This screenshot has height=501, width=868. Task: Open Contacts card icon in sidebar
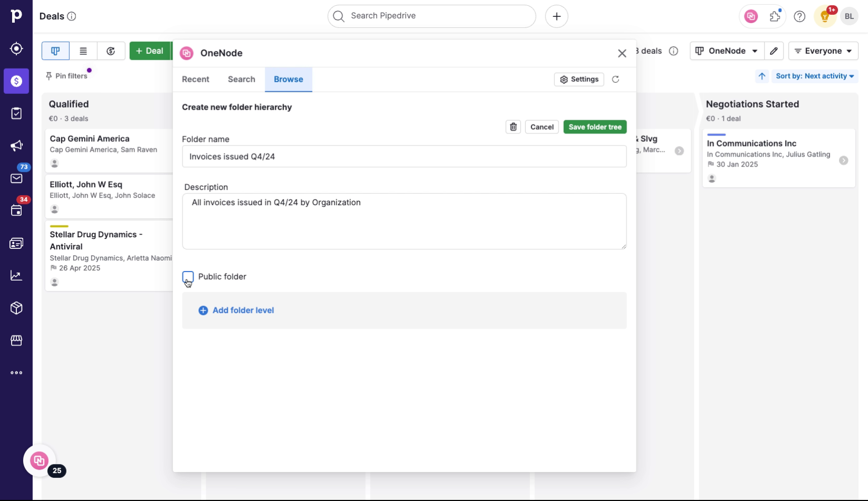point(16,243)
